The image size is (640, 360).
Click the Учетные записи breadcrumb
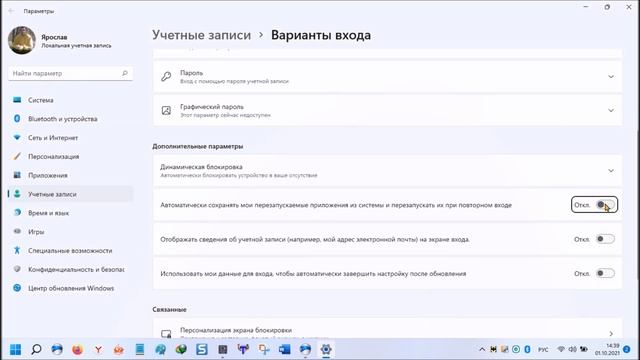202,35
